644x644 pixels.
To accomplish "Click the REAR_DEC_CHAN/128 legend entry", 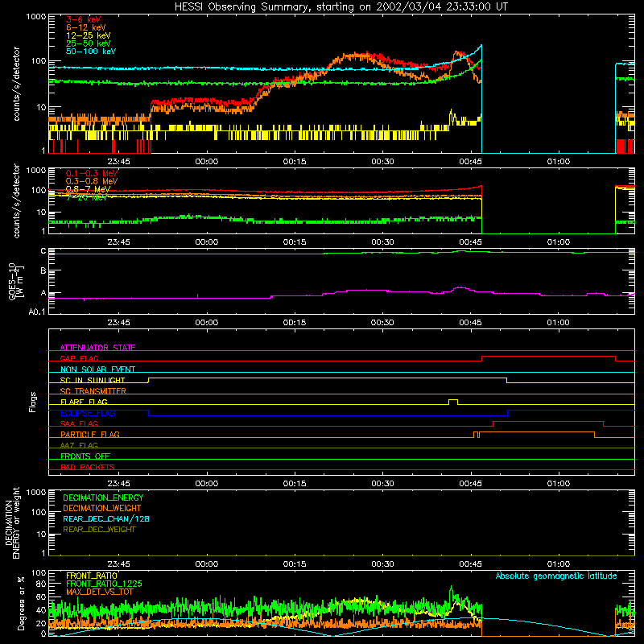I will pyautogui.click(x=106, y=518).
